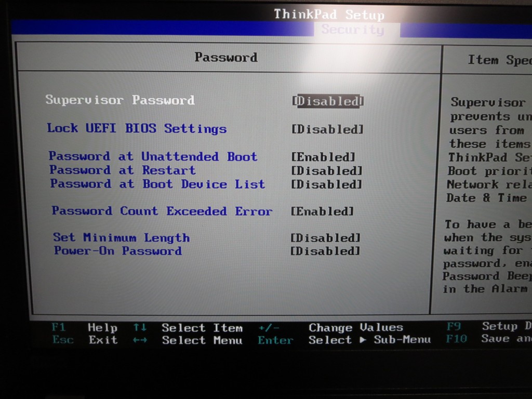This screenshot has height=399, width=532.
Task: Click the ThinkPad Setup title
Action: (329, 15)
